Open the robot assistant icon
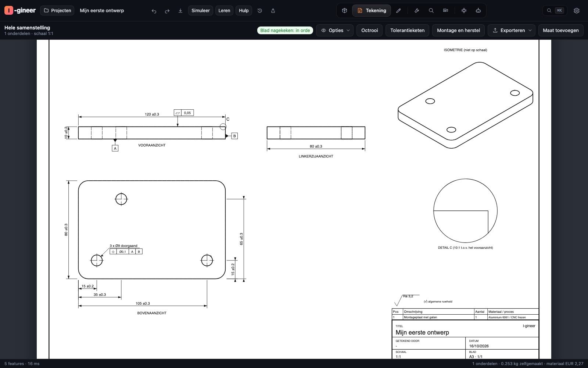588x368 pixels. pyautogui.click(x=478, y=11)
